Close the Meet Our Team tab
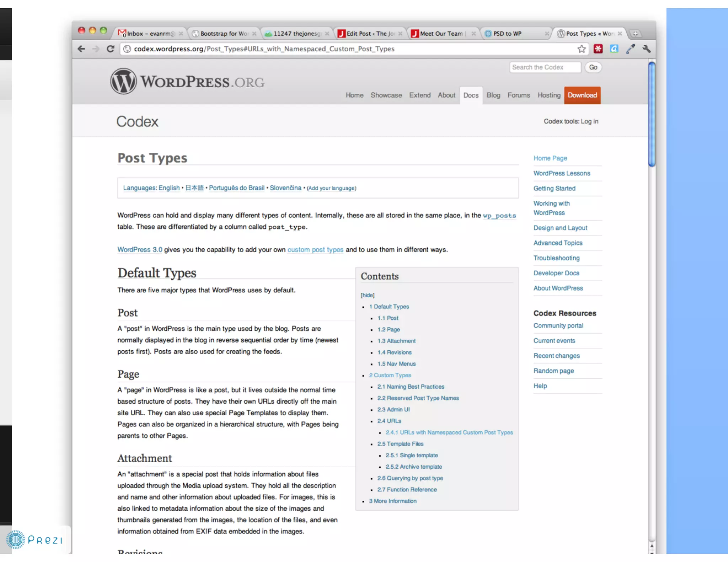This screenshot has height=562, width=728. (x=473, y=33)
